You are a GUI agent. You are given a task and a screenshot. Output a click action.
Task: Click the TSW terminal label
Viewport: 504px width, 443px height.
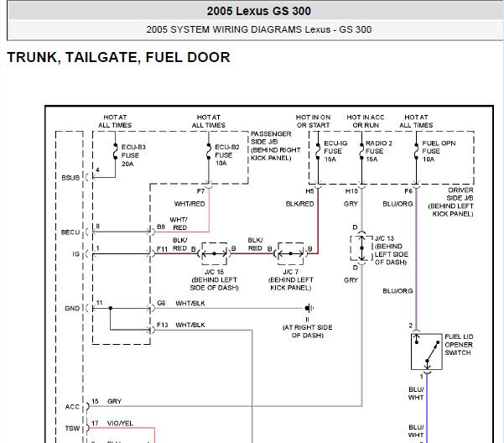tap(72, 428)
